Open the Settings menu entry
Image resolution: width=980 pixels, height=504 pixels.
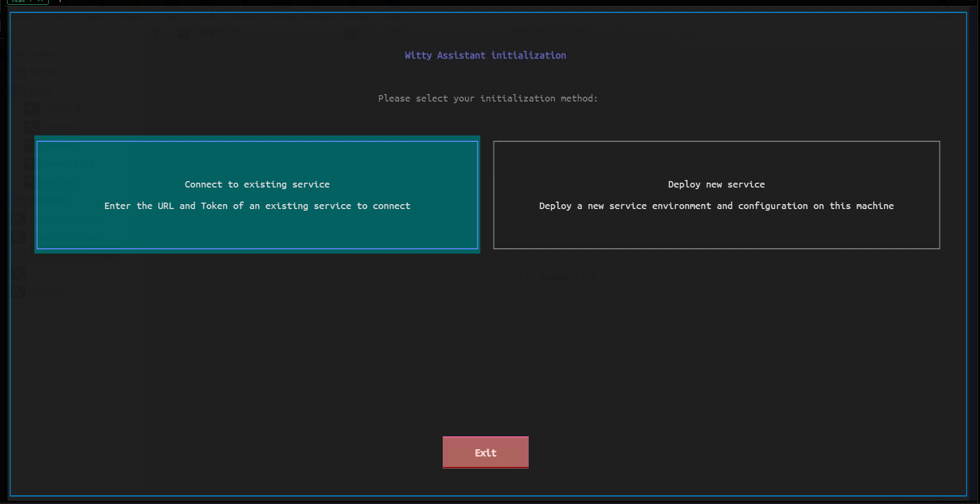(356, 17)
